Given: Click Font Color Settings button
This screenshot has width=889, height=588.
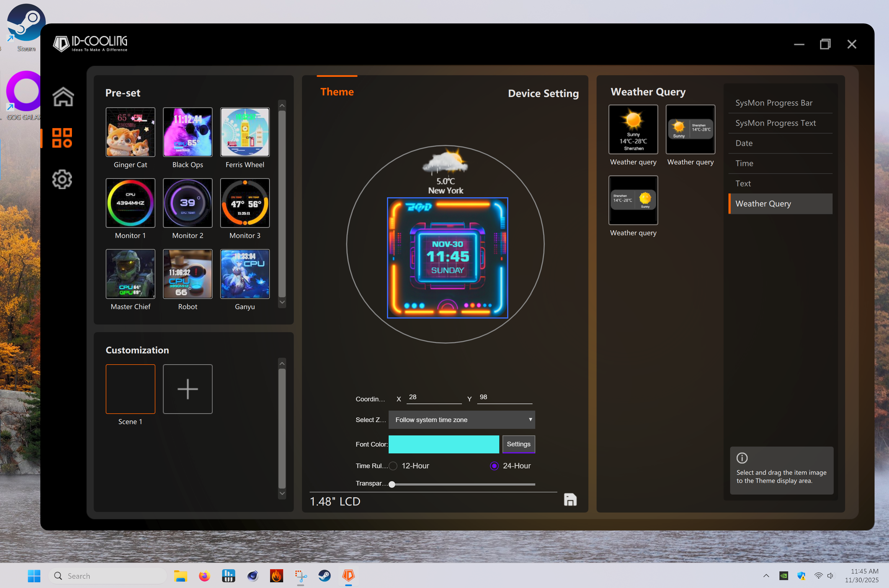Looking at the screenshot, I should (518, 444).
